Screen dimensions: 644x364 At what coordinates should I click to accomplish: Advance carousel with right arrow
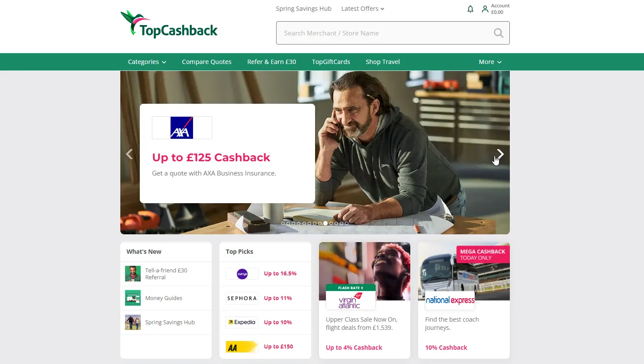click(500, 154)
